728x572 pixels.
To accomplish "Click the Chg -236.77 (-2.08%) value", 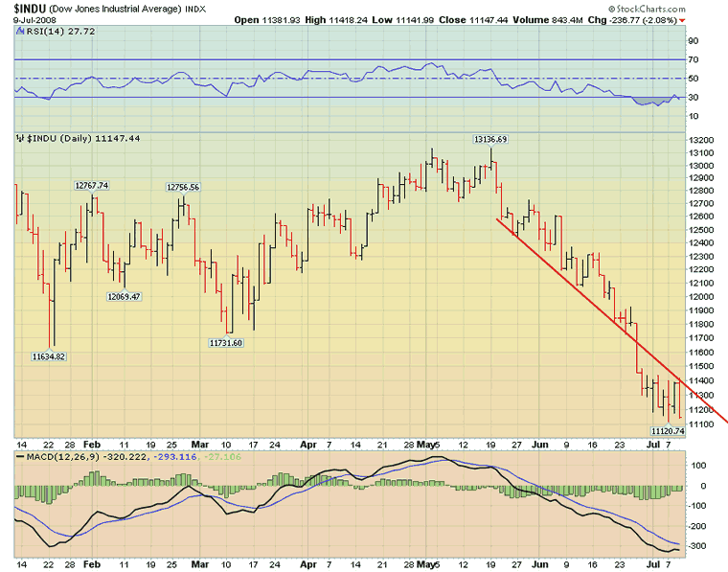I will (632, 20).
